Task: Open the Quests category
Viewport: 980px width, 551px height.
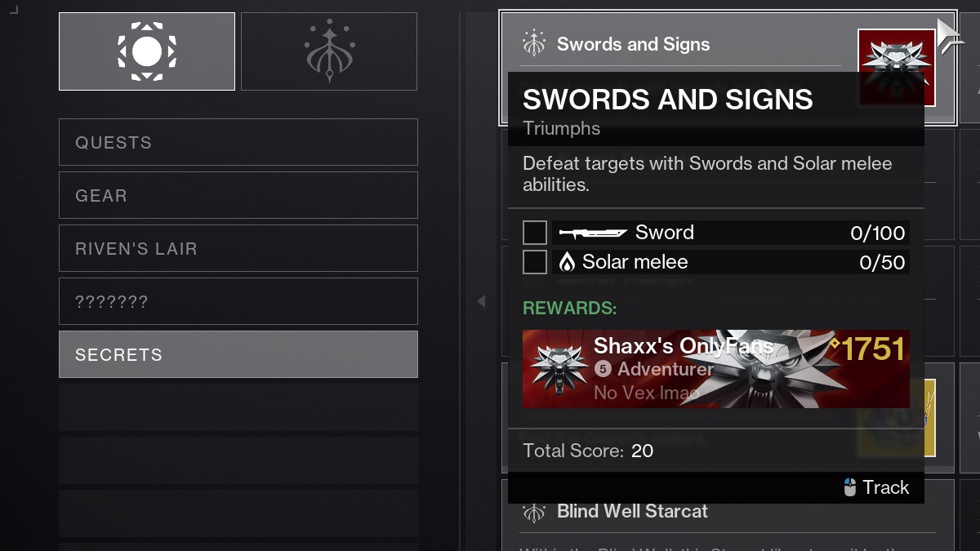Action: tap(238, 142)
